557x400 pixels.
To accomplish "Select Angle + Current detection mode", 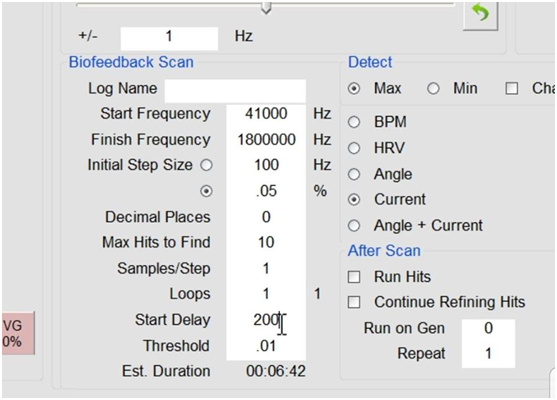I will pyautogui.click(x=354, y=226).
